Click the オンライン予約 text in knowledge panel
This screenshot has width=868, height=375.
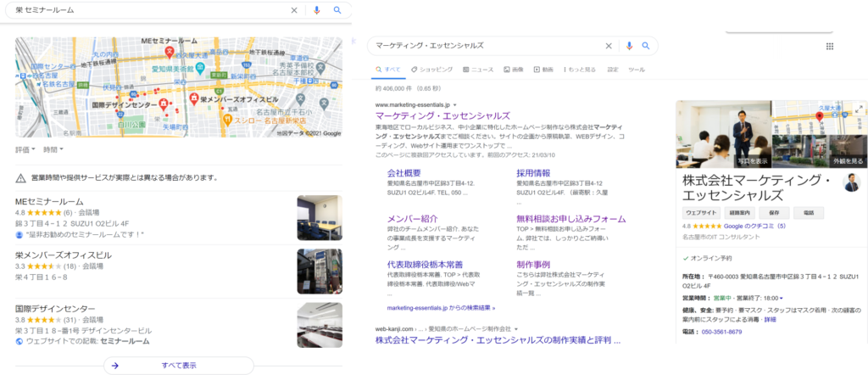pyautogui.click(x=711, y=258)
